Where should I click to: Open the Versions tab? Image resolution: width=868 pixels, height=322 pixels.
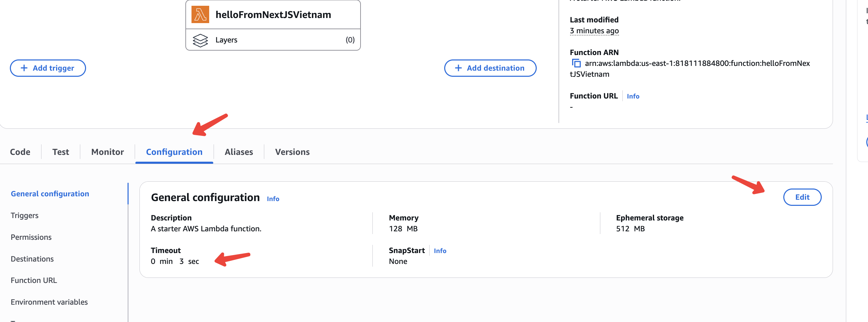click(x=292, y=152)
